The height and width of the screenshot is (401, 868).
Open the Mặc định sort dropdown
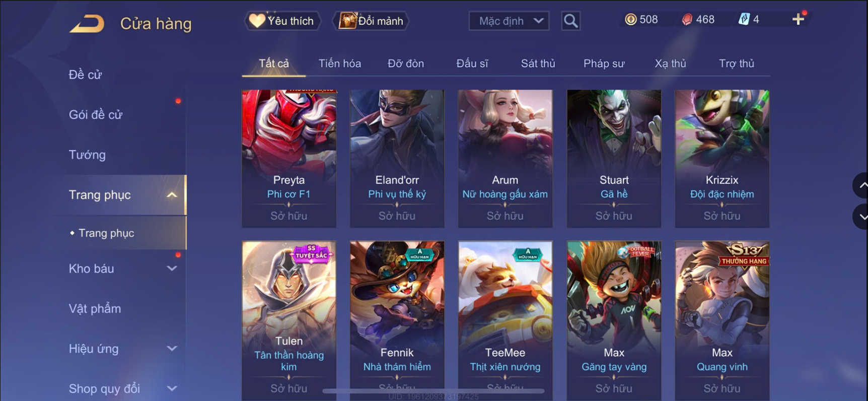[509, 21]
